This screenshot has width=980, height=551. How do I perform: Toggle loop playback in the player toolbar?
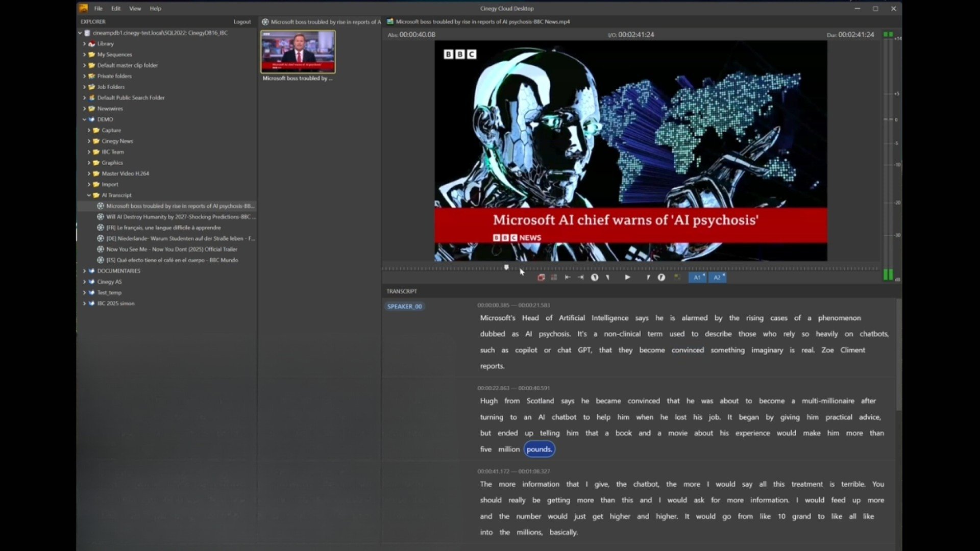[542, 278]
